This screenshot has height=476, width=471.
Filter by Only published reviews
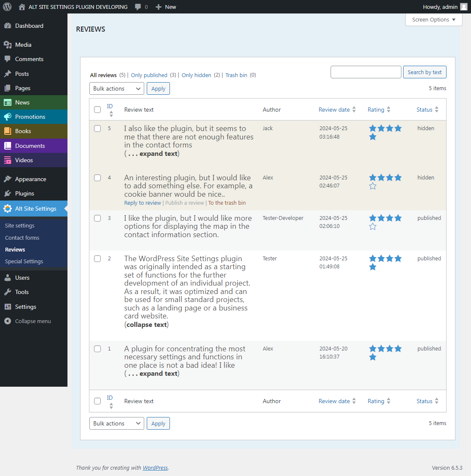149,75
